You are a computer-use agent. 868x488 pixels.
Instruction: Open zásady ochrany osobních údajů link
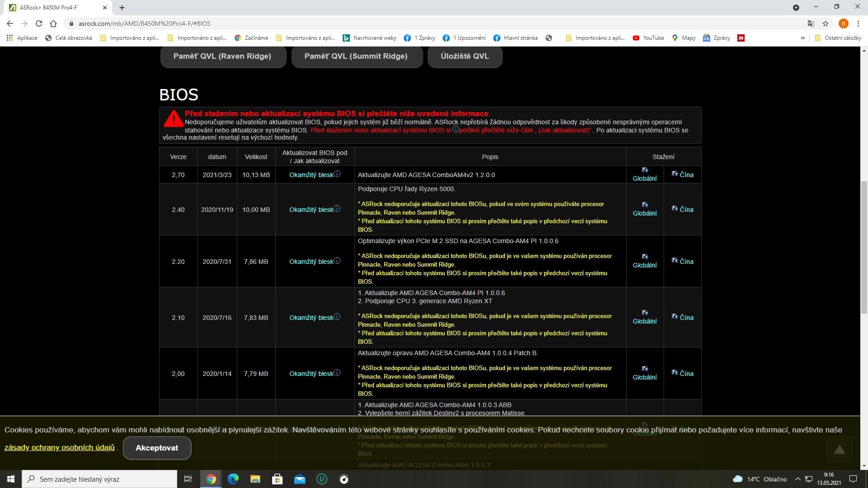click(60, 447)
